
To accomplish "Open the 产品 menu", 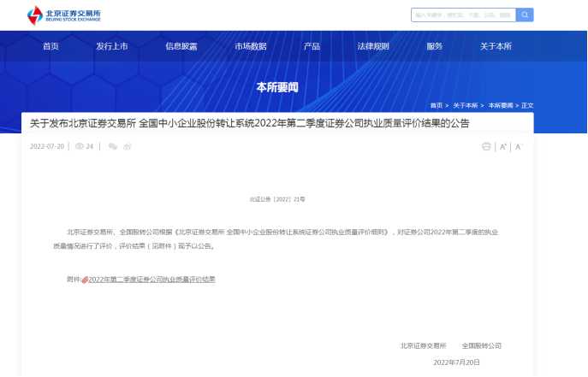I will click(312, 46).
